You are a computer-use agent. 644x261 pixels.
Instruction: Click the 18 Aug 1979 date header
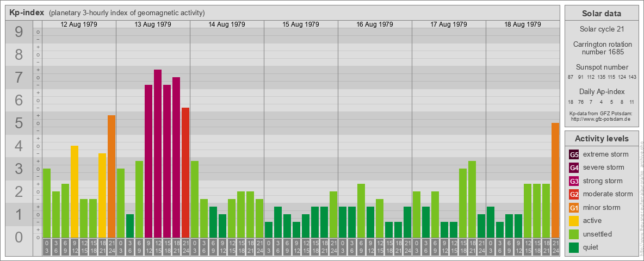coord(523,24)
